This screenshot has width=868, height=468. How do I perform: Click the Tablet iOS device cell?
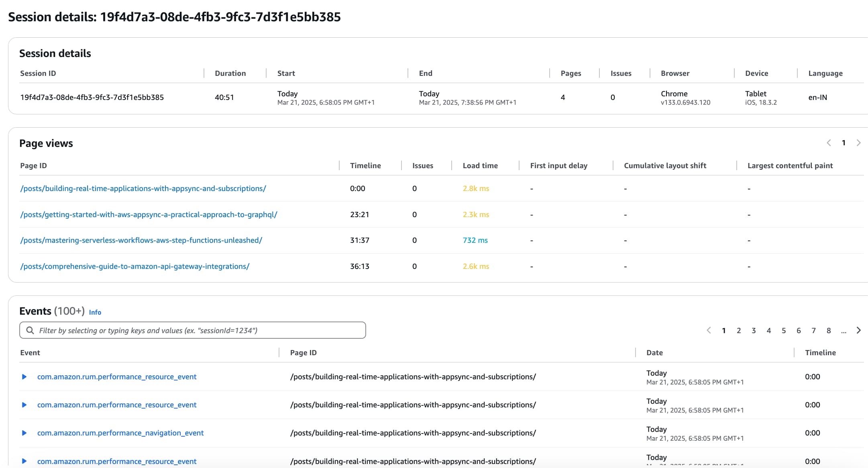(761, 98)
